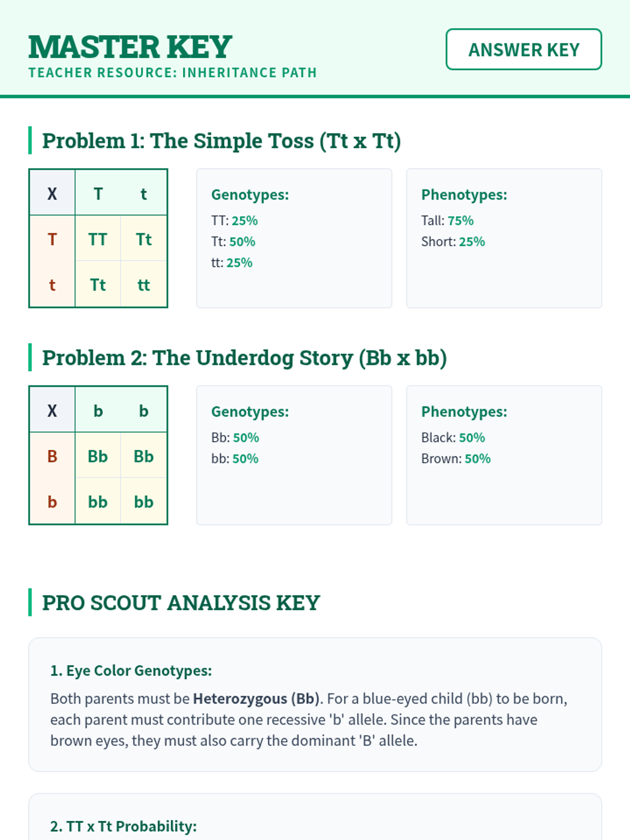Click the Eye Color Genotypes heading
The width and height of the screenshot is (630, 840).
point(131,670)
